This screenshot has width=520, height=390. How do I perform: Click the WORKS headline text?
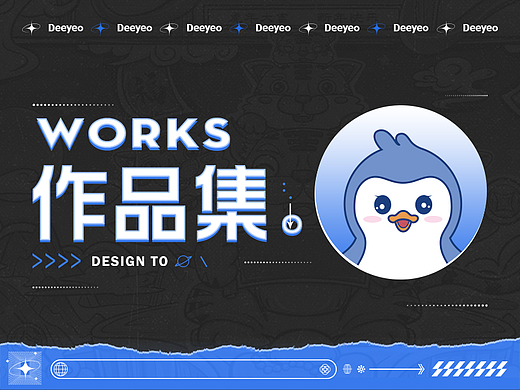click(x=134, y=133)
